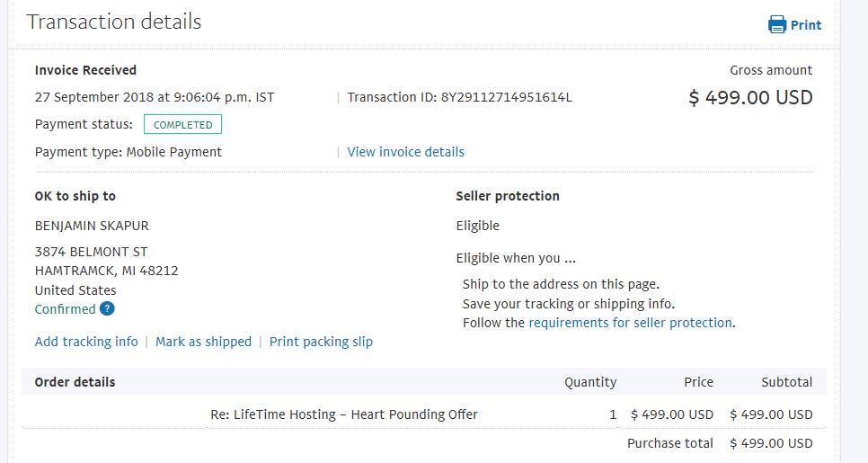This screenshot has width=868, height=463.
Task: Select Mark as shipped
Action: coord(204,342)
